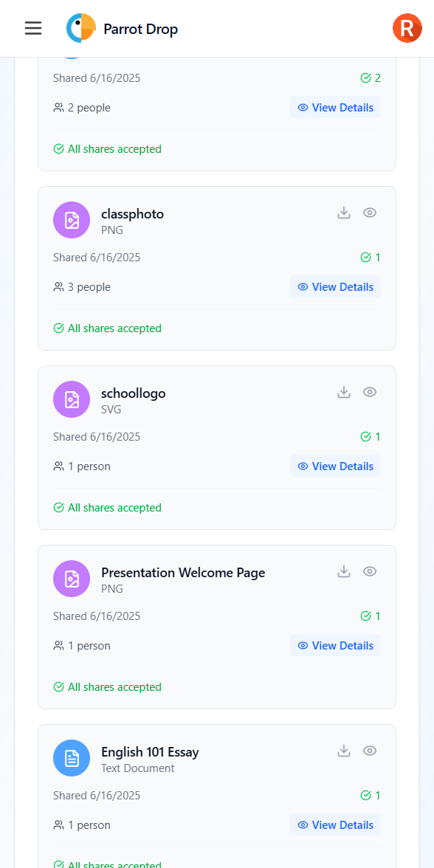Download the English 101 Essay
The height and width of the screenshot is (868, 434).
[344, 751]
